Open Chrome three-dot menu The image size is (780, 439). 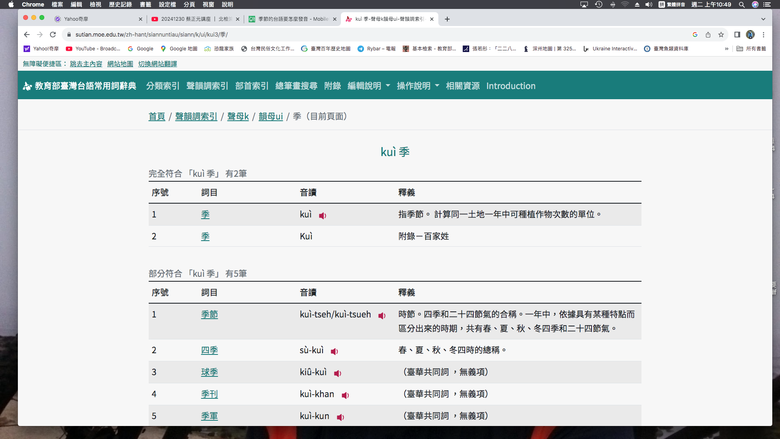point(763,34)
